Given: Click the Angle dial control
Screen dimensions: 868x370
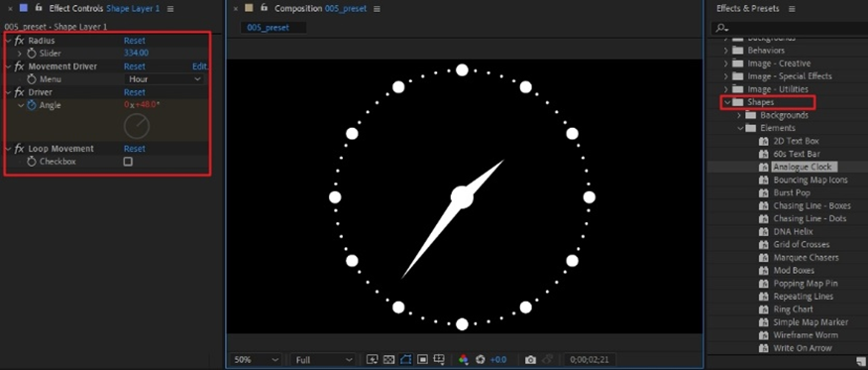Looking at the screenshot, I should click(x=137, y=126).
